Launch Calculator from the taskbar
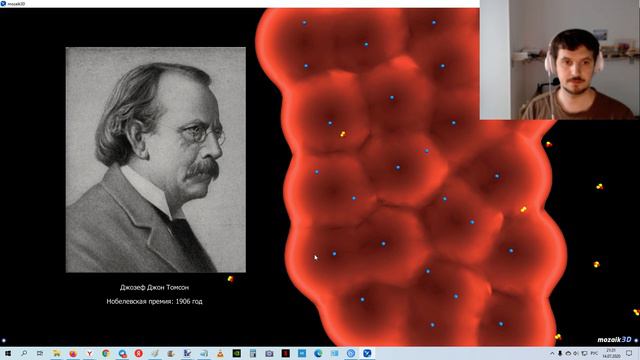Image resolution: width=640 pixels, height=360 pixels. (253, 353)
